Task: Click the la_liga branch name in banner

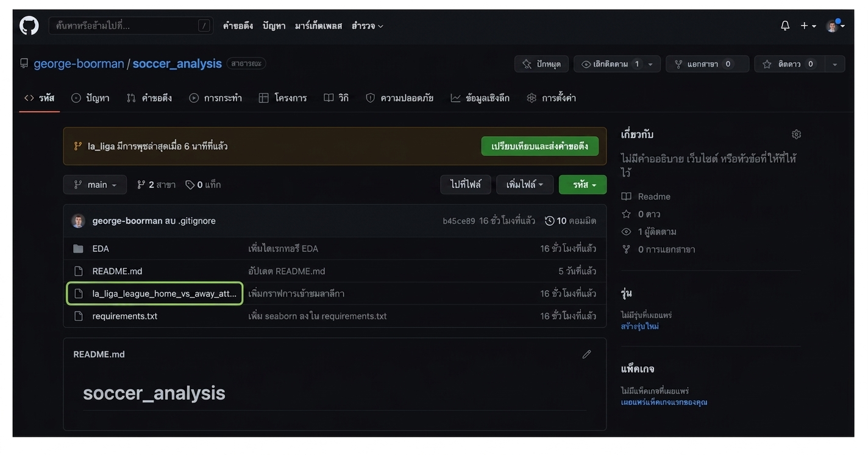Action: click(x=101, y=146)
